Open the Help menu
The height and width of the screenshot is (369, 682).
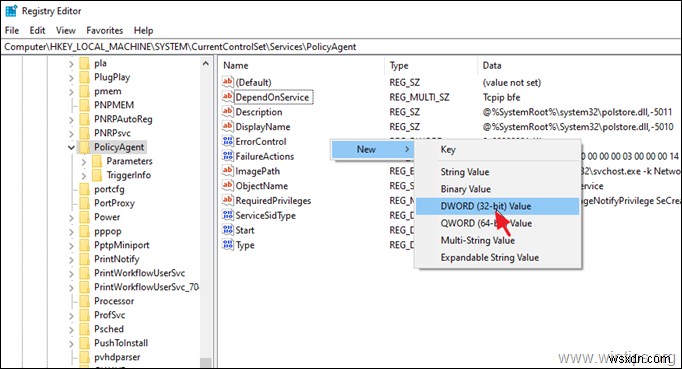click(x=143, y=30)
